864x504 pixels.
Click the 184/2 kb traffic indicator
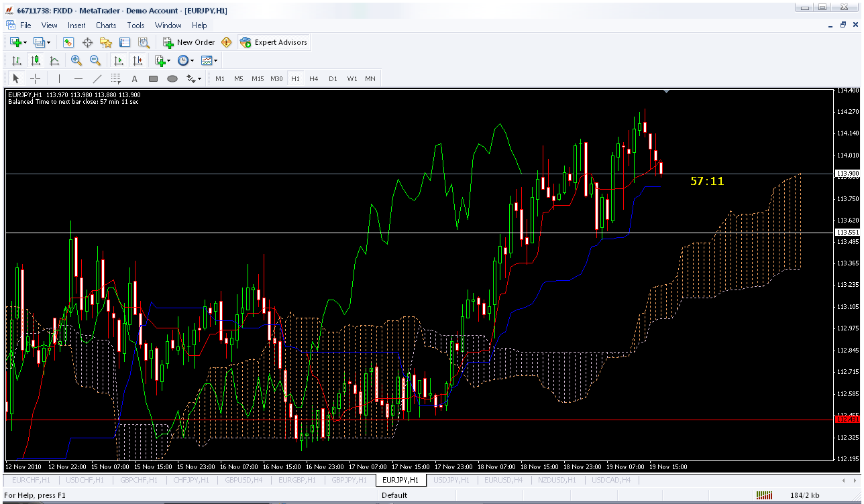click(x=805, y=495)
